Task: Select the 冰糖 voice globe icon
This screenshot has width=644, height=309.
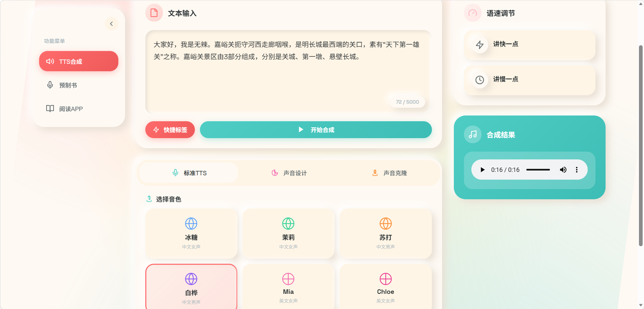Action: [x=191, y=224]
